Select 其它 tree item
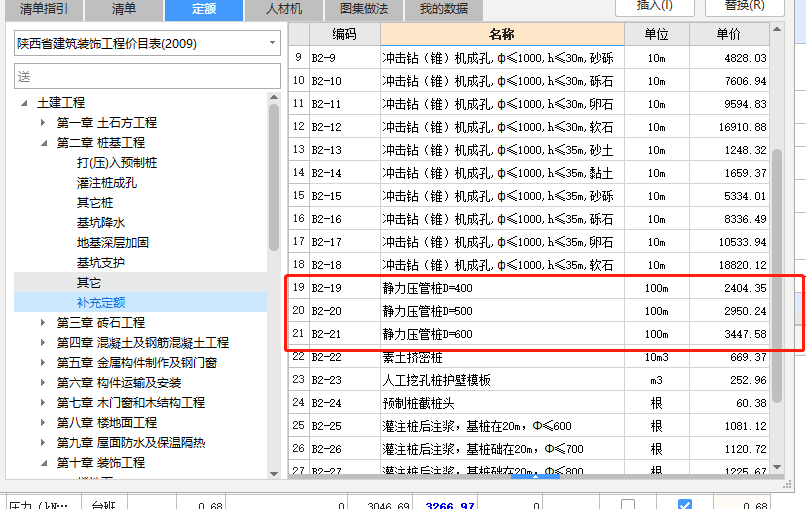 tap(89, 283)
